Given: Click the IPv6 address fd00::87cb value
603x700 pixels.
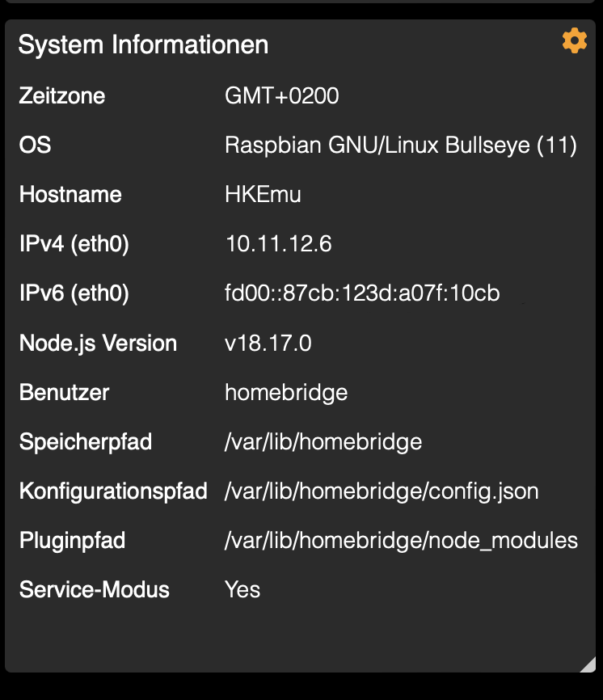Looking at the screenshot, I should (x=362, y=293).
